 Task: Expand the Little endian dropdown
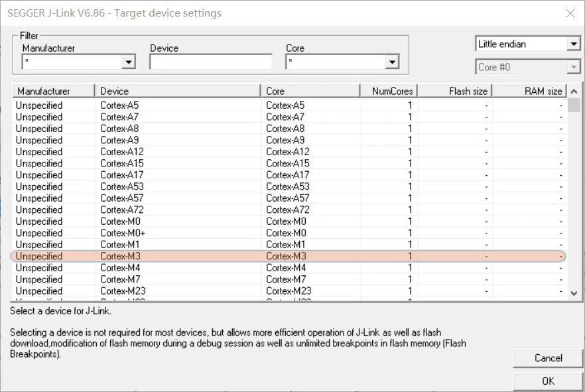(x=574, y=44)
